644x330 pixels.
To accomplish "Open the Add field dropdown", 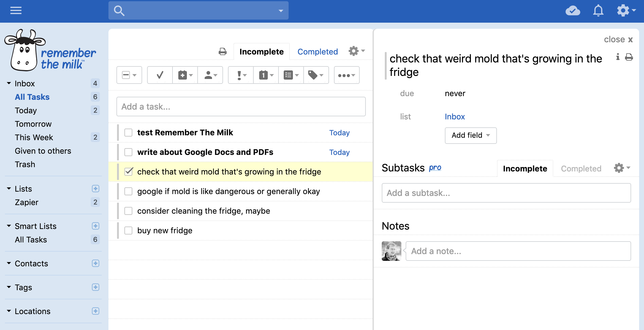I will (471, 135).
